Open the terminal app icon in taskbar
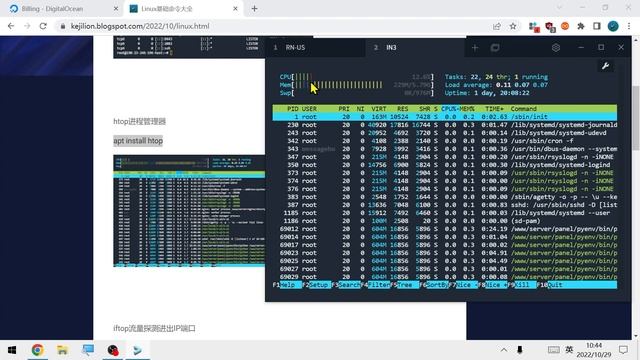Image resolution: width=640 pixels, height=360 pixels. [x=138, y=350]
